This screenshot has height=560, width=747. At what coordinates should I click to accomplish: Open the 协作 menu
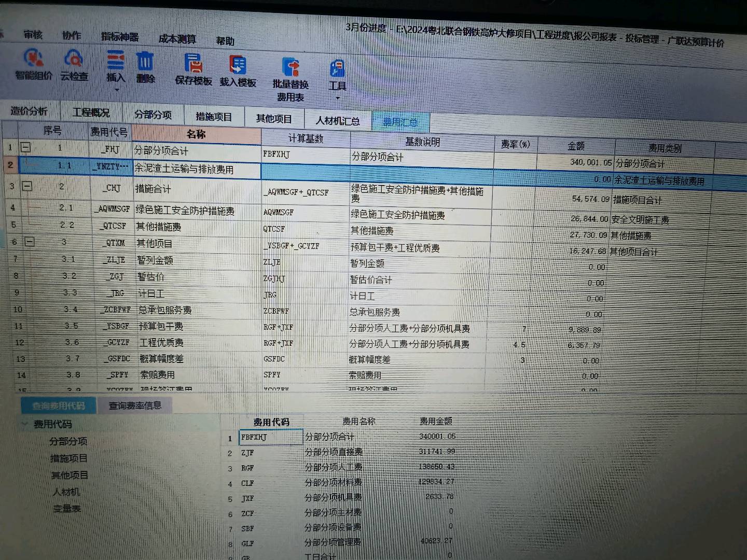pos(72,35)
